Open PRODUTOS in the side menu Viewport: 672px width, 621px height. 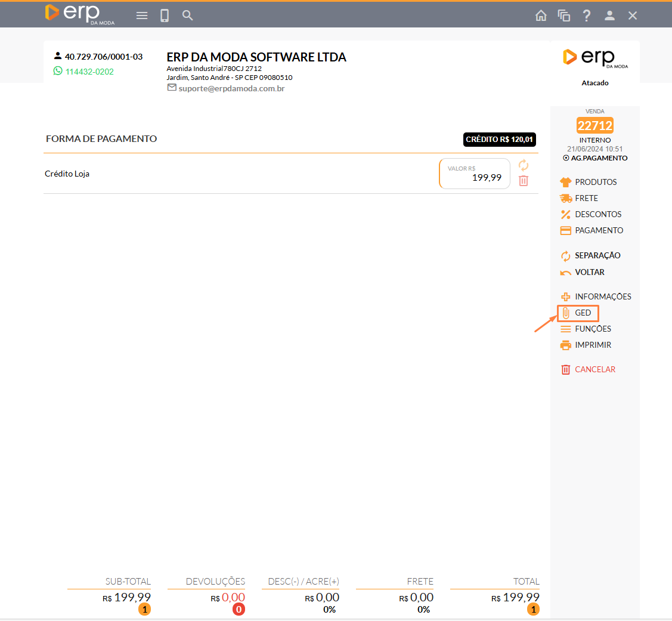tap(595, 182)
